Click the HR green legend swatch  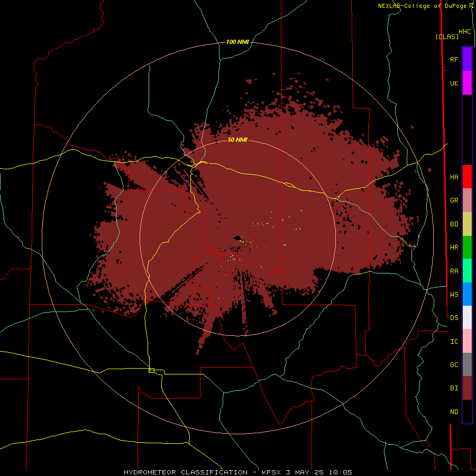[467, 248]
